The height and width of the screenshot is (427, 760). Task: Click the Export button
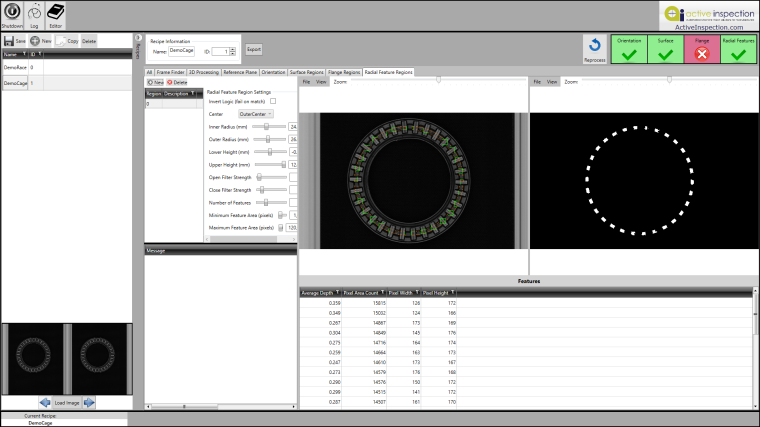point(254,49)
